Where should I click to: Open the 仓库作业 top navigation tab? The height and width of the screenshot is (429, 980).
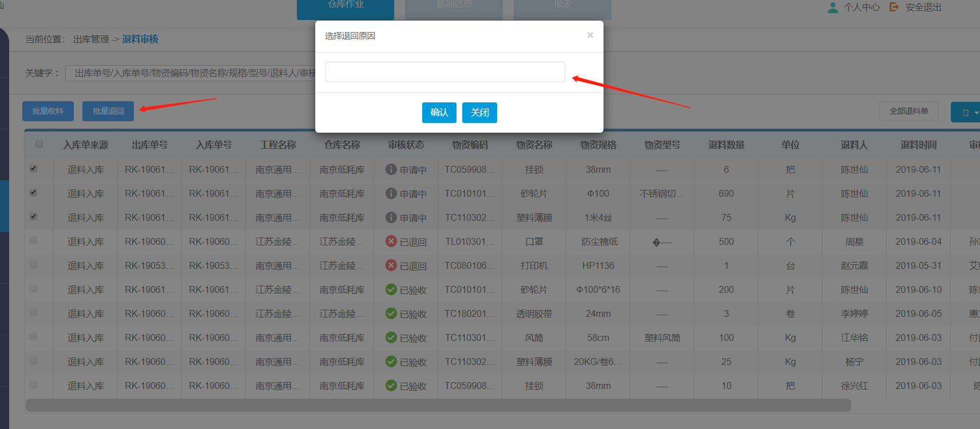(346, 7)
